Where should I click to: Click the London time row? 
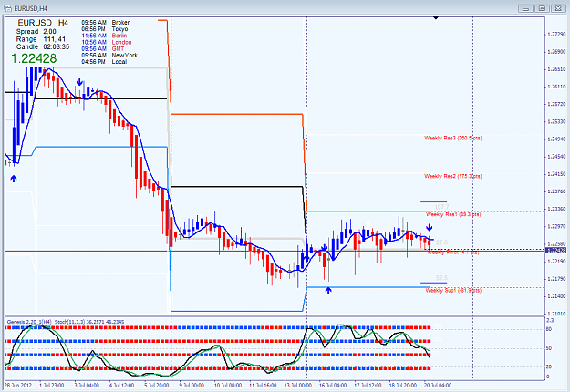tap(107, 42)
